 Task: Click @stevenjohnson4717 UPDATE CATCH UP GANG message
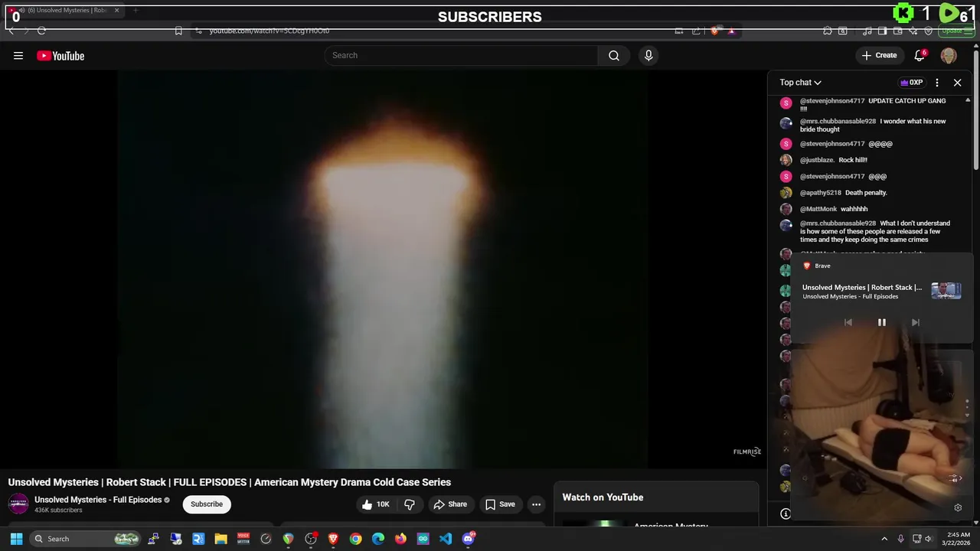coord(872,105)
